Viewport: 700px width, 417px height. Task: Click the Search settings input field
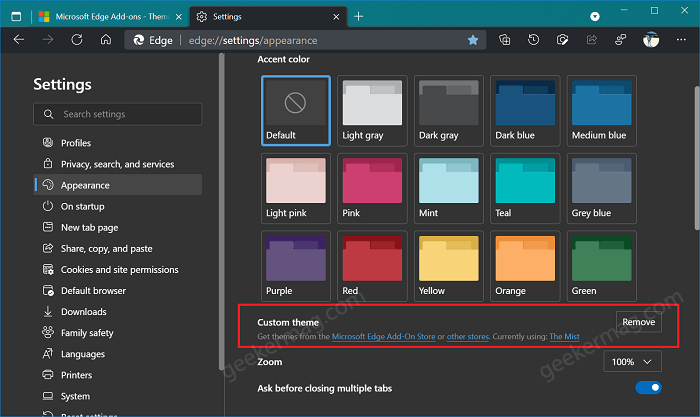point(117,114)
